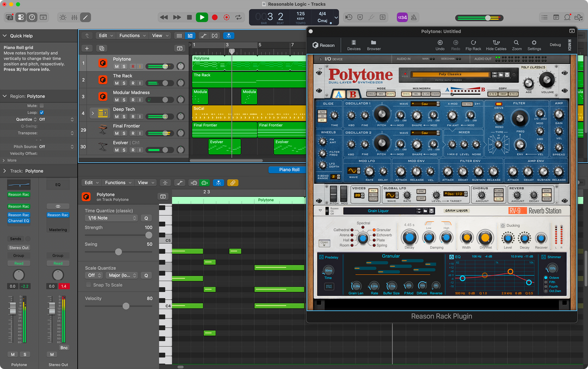Click the Mastering button on Stereo Out
Viewport: 588px width, 369px height.
58,229
